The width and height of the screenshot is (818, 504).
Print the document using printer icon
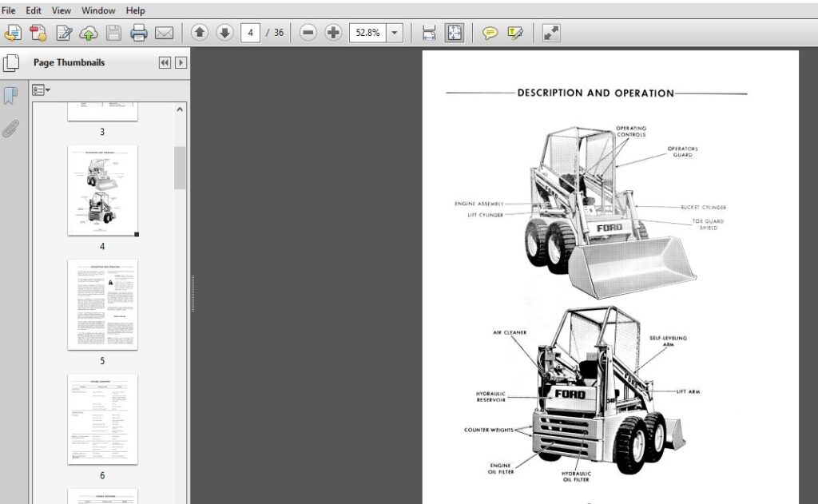pos(139,33)
